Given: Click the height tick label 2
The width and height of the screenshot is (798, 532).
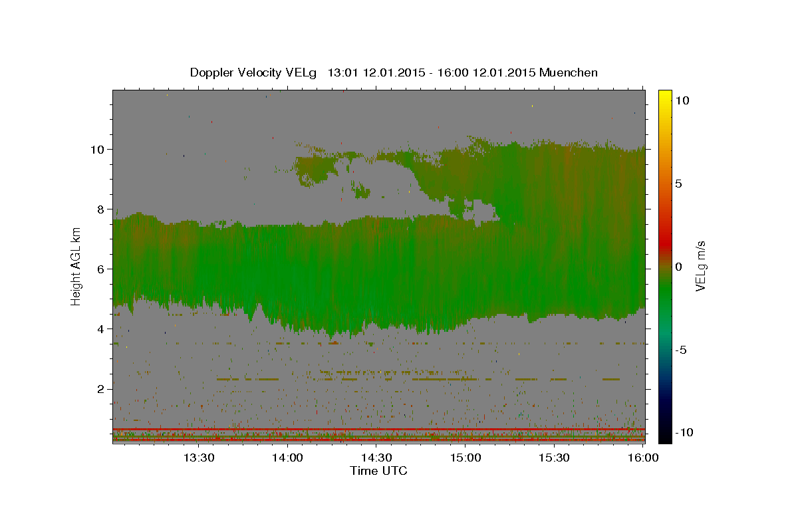Looking at the screenshot, I should (102, 389).
